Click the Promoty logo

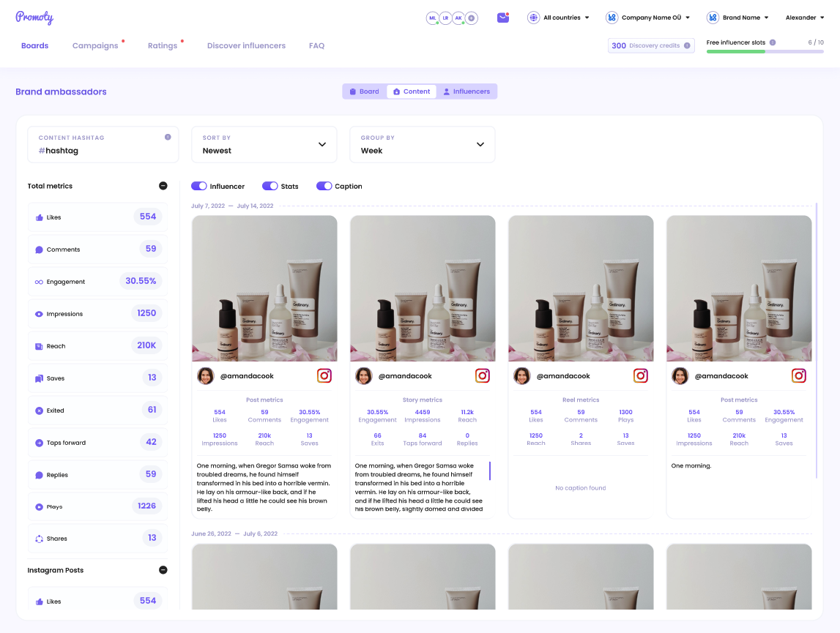coord(34,17)
